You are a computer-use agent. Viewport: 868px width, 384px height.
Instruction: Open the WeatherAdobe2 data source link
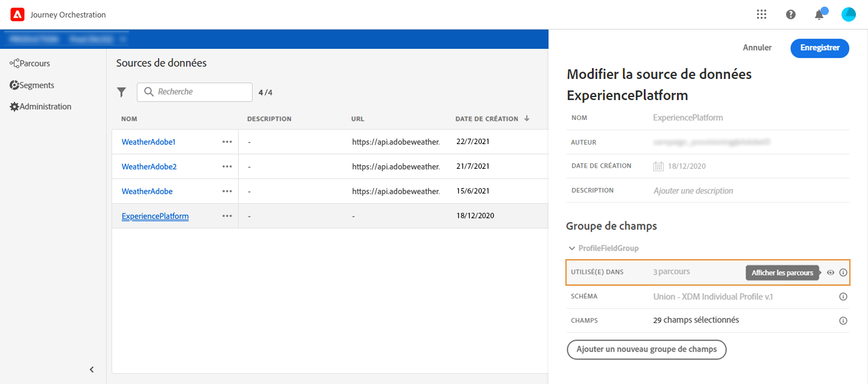[x=149, y=166]
